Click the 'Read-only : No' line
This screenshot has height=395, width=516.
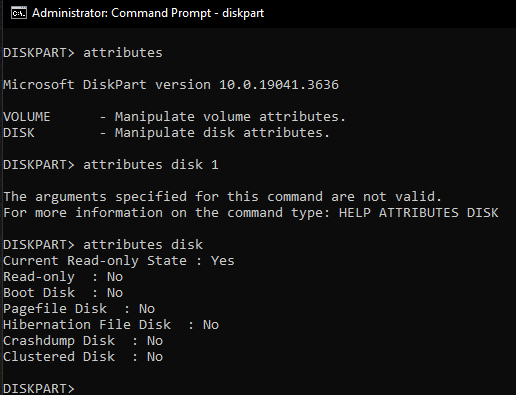(63, 277)
